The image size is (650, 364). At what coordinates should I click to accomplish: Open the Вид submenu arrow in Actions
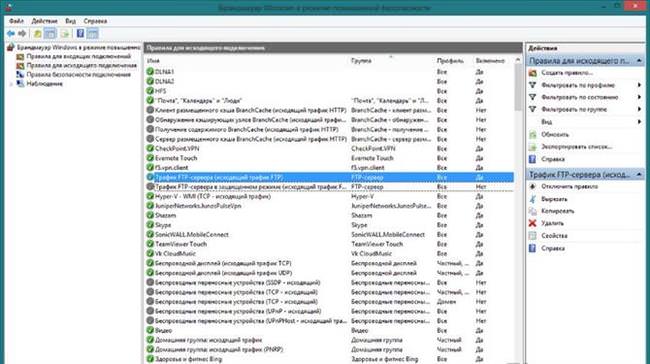640,122
